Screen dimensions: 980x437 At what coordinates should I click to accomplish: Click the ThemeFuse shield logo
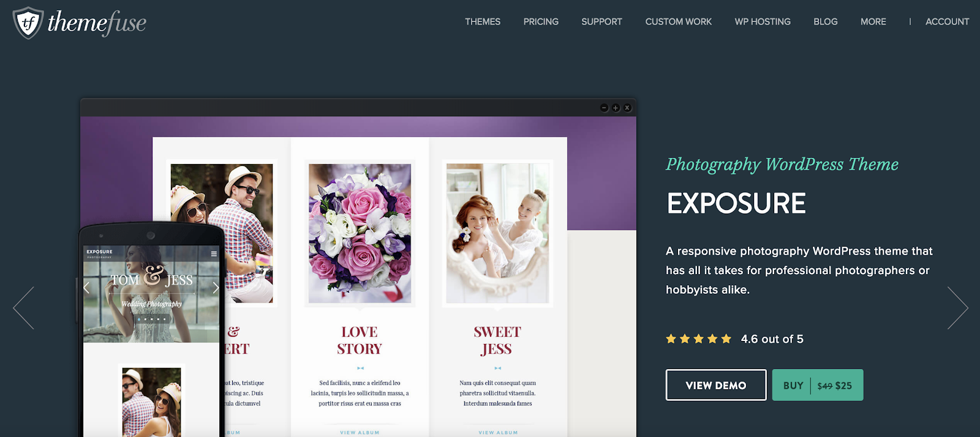(28, 23)
